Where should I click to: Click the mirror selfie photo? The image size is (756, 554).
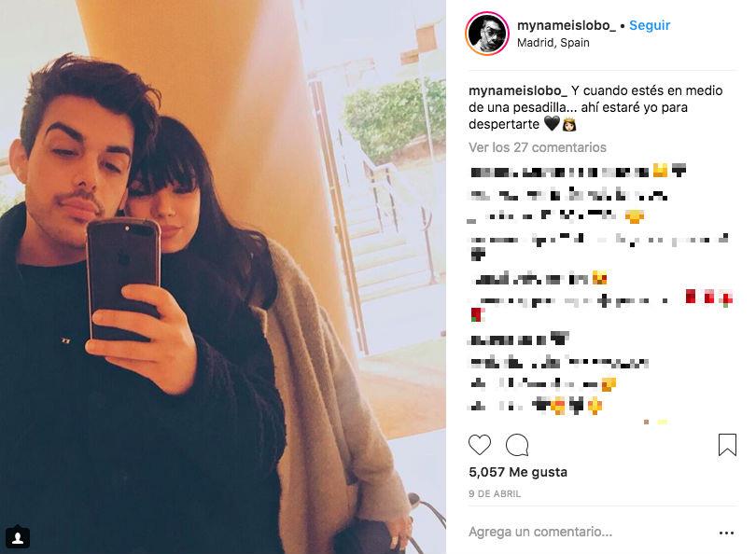coord(223,277)
